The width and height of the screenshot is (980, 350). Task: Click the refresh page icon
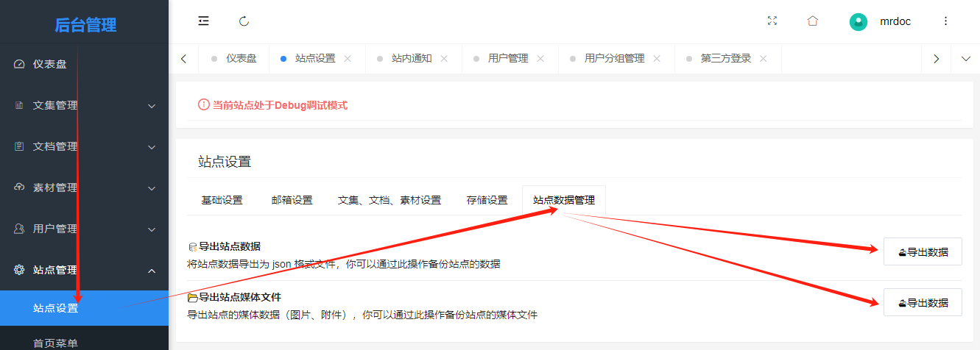coord(244,21)
